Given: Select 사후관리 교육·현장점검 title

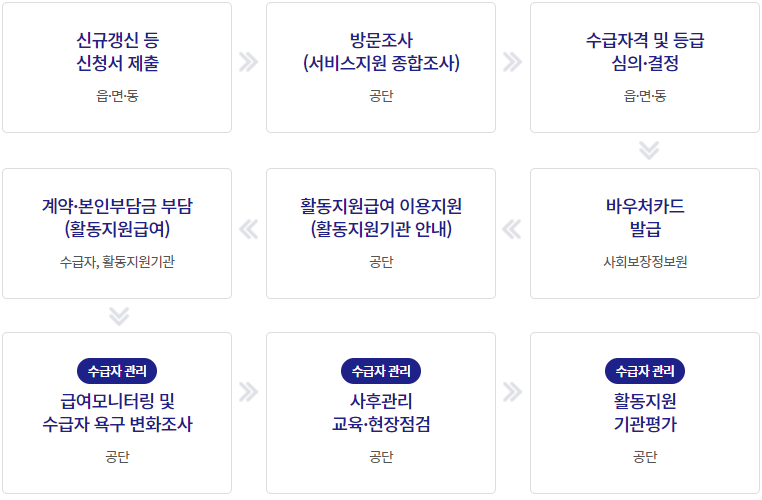Looking at the screenshot, I should [x=381, y=413].
